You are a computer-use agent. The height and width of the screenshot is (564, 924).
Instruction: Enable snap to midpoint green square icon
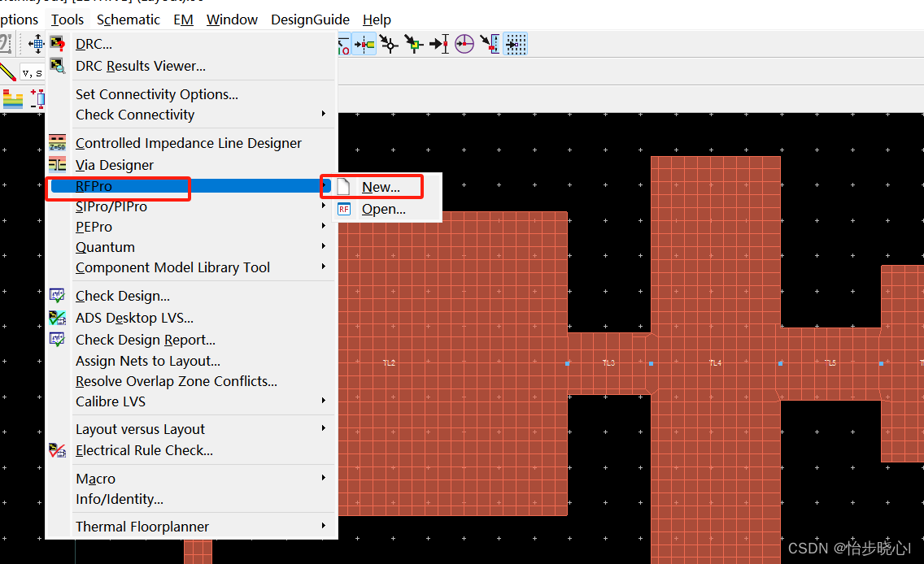click(x=414, y=44)
